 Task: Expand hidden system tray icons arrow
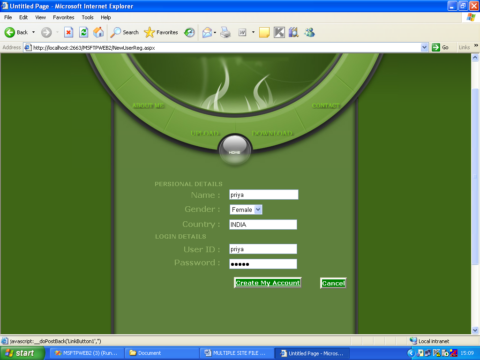[411, 353]
